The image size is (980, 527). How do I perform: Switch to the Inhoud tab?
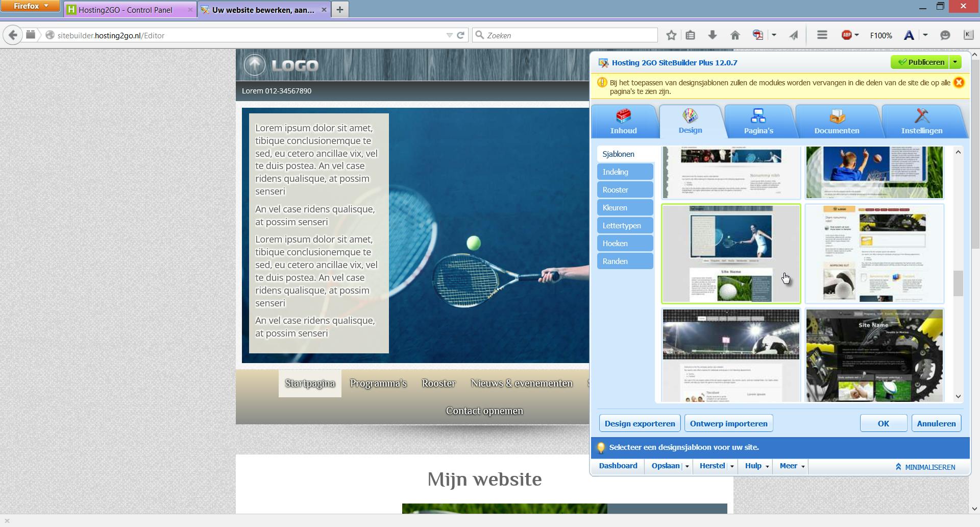624,121
